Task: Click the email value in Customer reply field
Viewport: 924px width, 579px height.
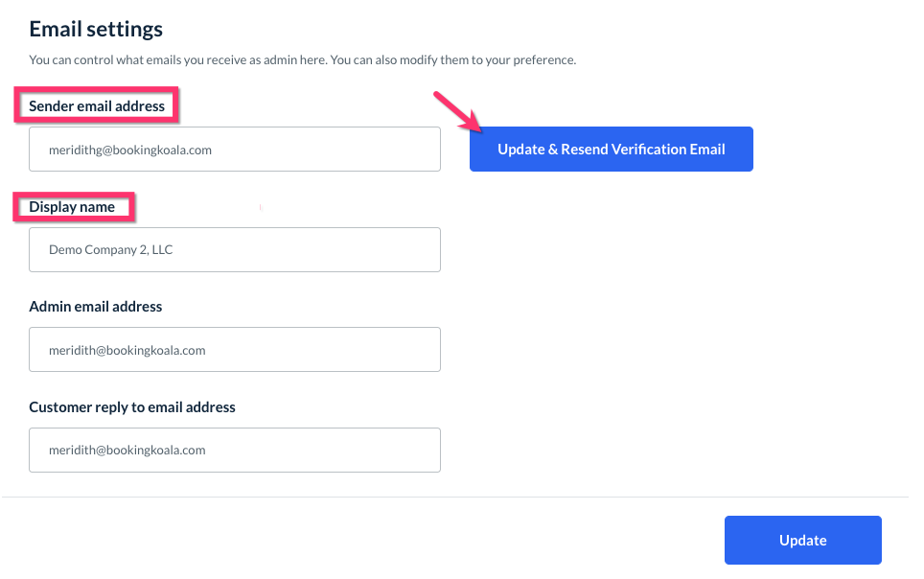Action: tap(127, 450)
